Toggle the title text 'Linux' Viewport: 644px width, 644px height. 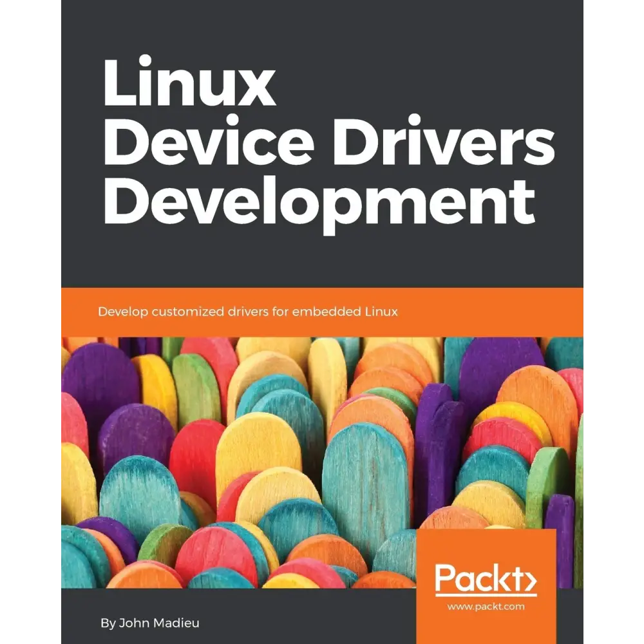click(x=190, y=84)
